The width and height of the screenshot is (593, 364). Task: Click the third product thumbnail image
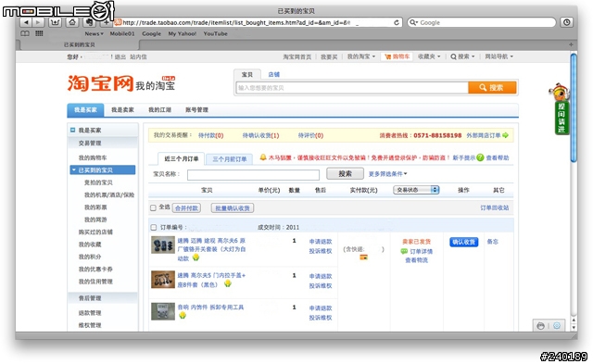point(163,311)
